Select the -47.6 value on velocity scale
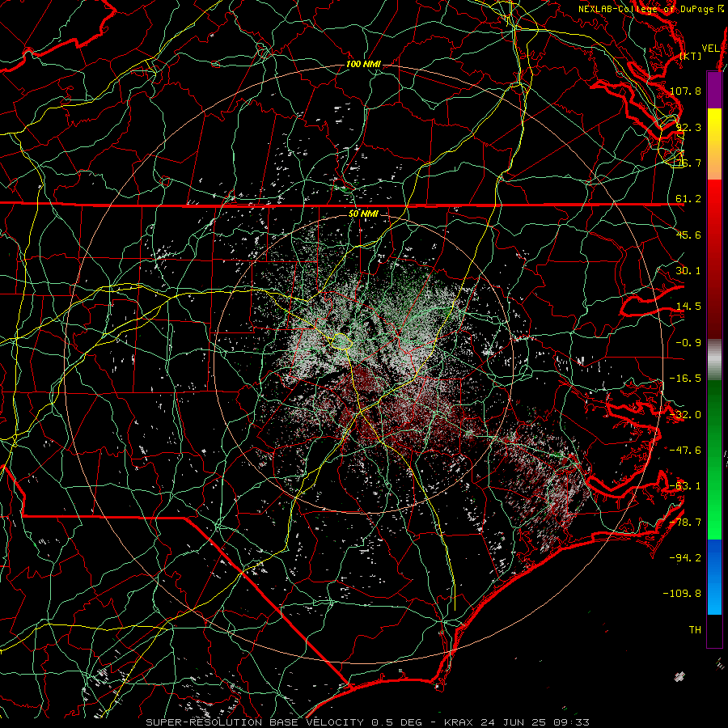 (x=685, y=451)
